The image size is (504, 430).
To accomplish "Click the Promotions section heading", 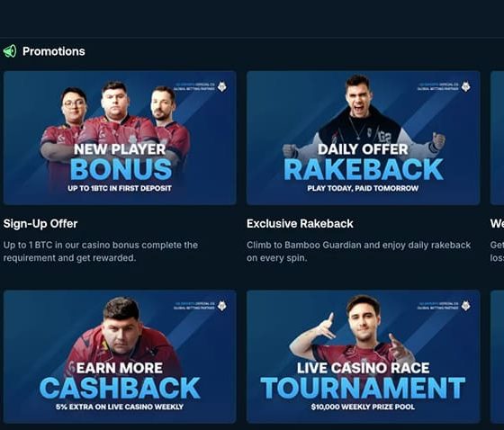I will (54, 51).
